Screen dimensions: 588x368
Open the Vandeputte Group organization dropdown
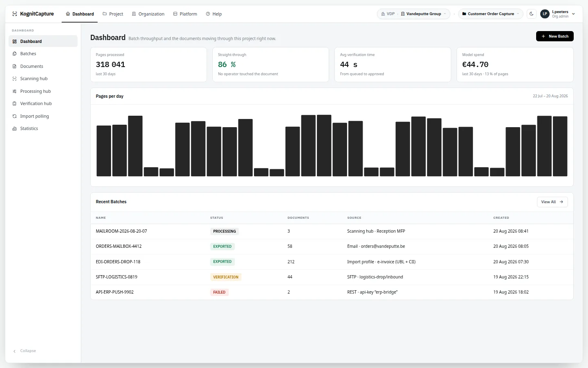(x=423, y=14)
